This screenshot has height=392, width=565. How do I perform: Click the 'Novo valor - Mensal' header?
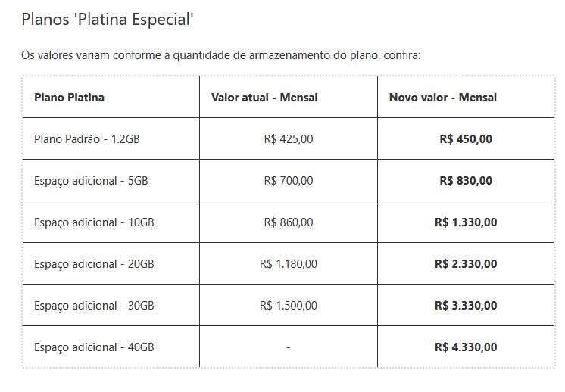coord(443,98)
